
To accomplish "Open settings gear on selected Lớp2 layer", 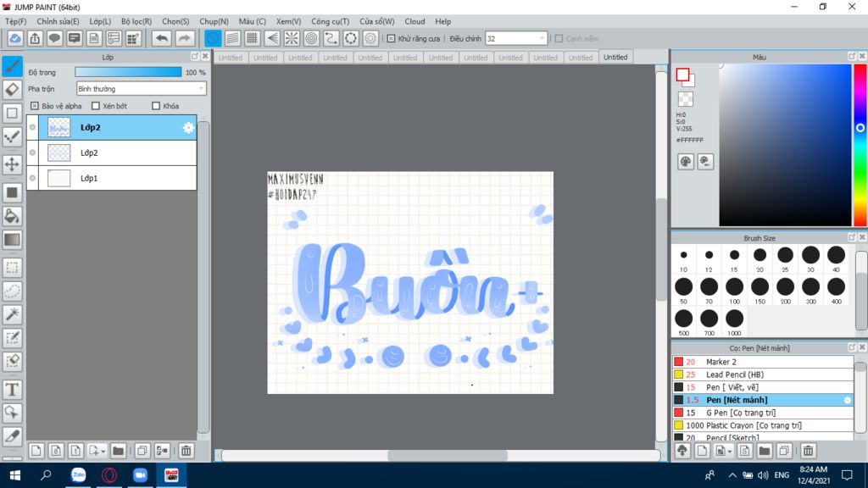I will point(188,128).
